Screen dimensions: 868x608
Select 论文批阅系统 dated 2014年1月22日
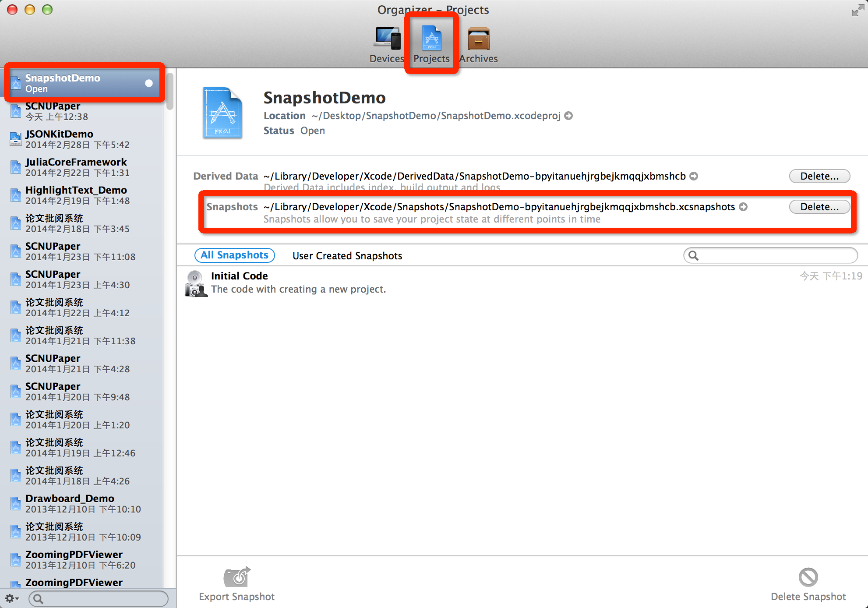point(82,308)
